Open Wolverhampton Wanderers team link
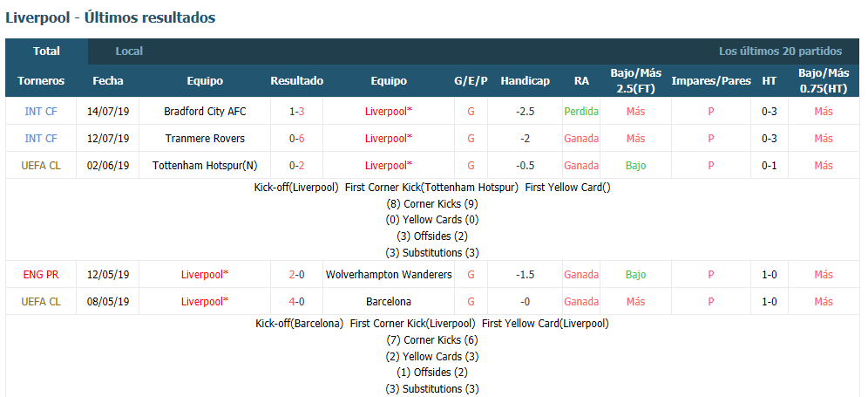Viewport: 868px width, 397px height. point(389,275)
